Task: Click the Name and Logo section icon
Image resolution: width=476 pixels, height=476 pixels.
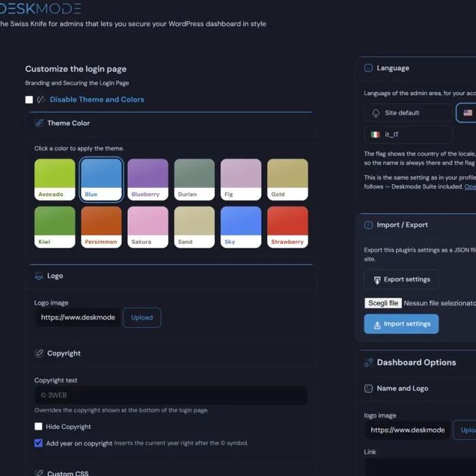Action: point(369,388)
